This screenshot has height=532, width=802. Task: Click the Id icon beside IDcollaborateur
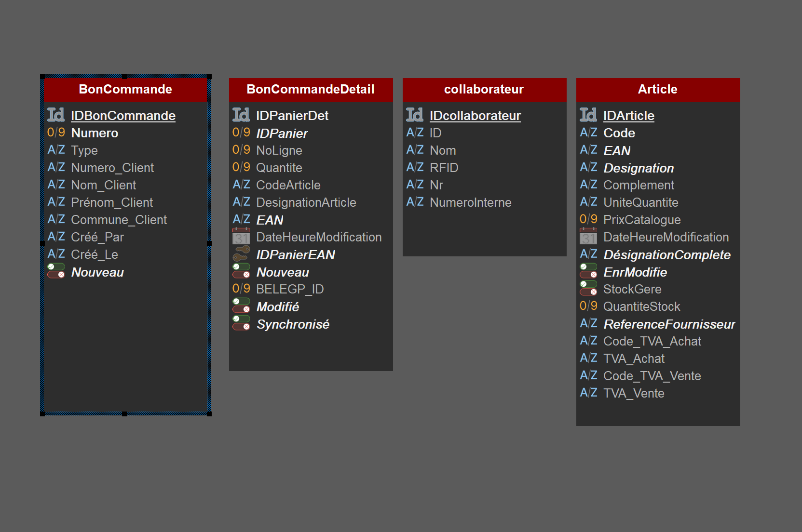[415, 115]
